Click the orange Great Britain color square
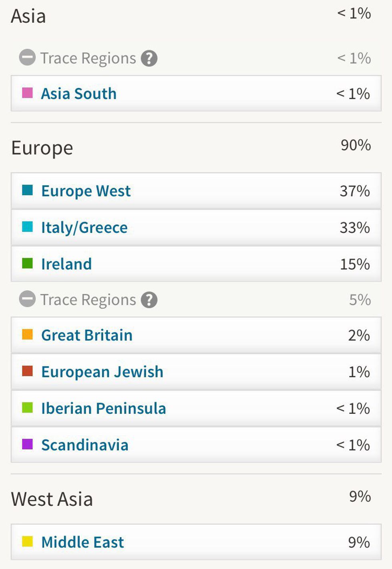Screen dimensions: 392x569 pos(27,335)
